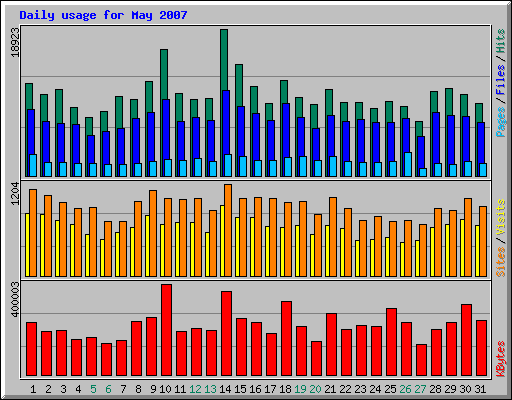Select day label 3 on the x-axis
512x400 pixels.
point(63,389)
